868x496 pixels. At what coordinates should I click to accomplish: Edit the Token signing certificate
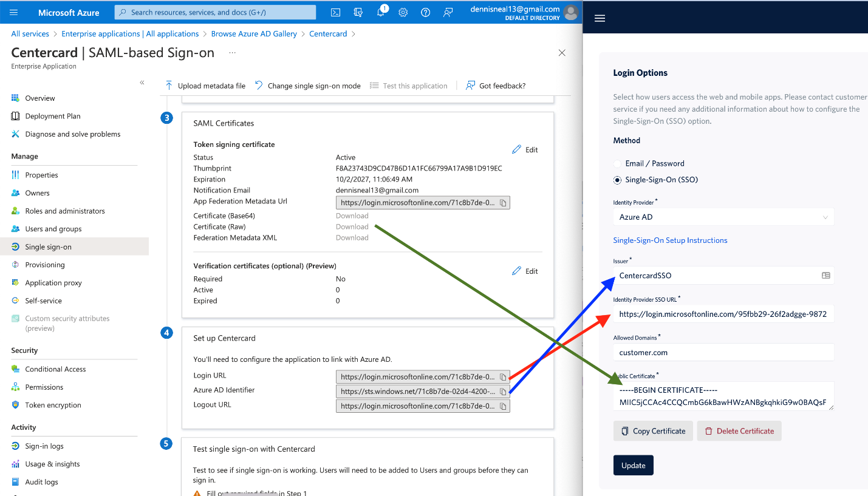525,149
